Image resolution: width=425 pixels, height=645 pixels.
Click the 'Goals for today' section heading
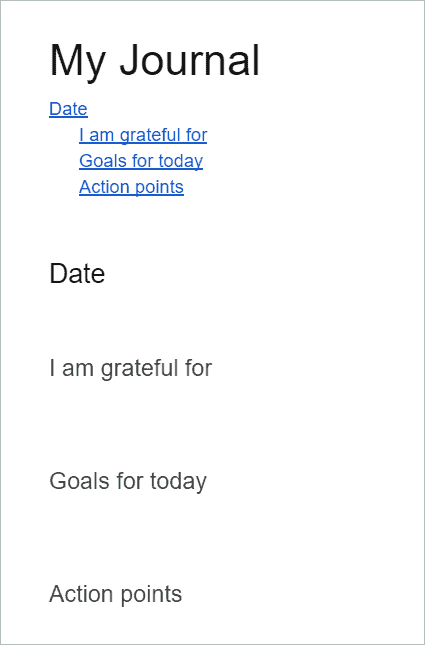128,481
